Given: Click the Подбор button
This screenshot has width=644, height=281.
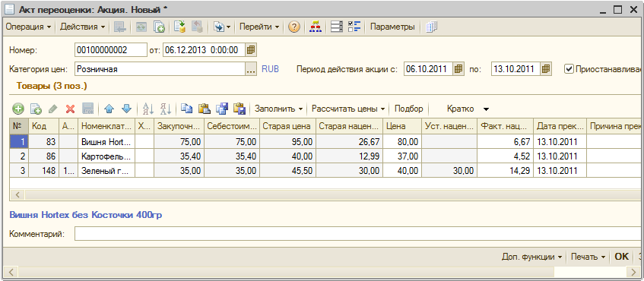Looking at the screenshot, I should (x=408, y=109).
